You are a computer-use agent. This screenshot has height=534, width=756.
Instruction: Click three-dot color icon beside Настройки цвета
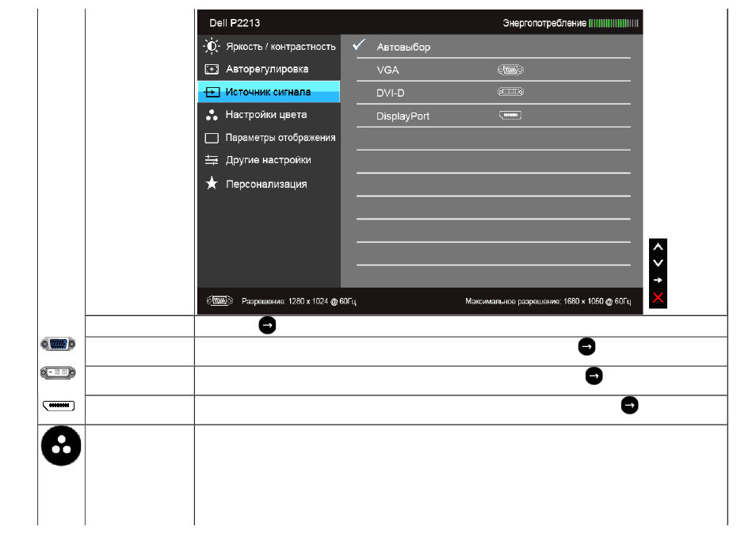tap(212, 115)
